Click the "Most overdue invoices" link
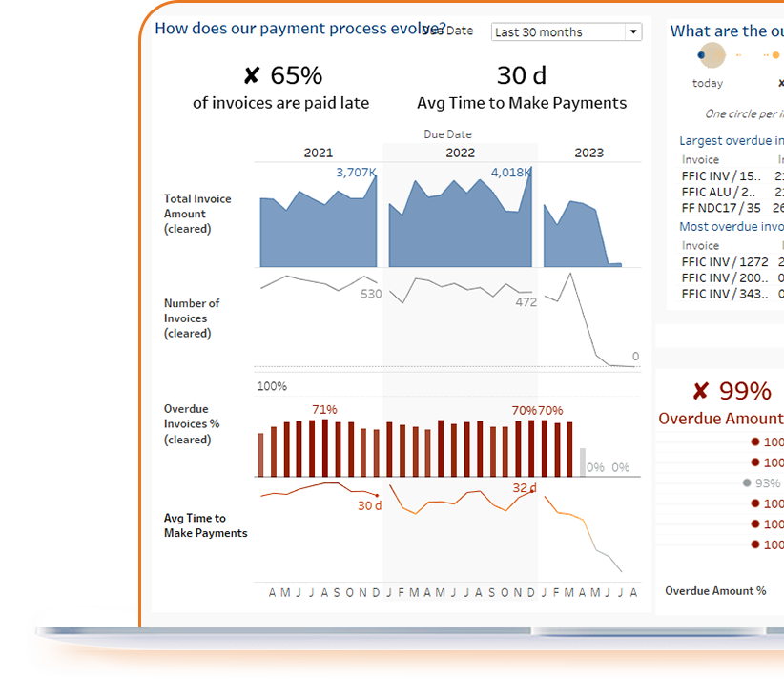Image resolution: width=784 pixels, height=698 pixels. [731, 226]
